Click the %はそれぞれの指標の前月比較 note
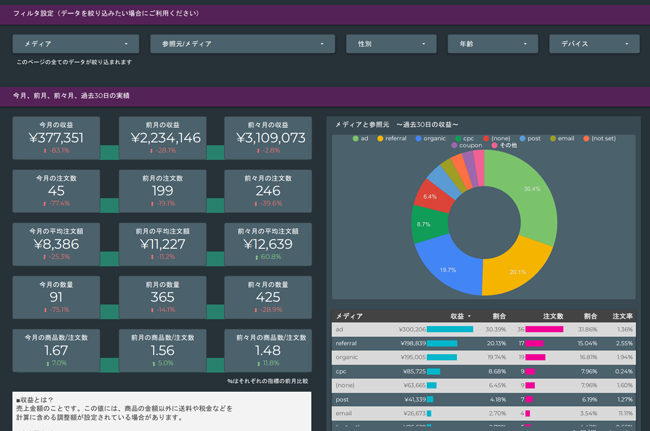This screenshot has width=650, height=431. tap(267, 381)
